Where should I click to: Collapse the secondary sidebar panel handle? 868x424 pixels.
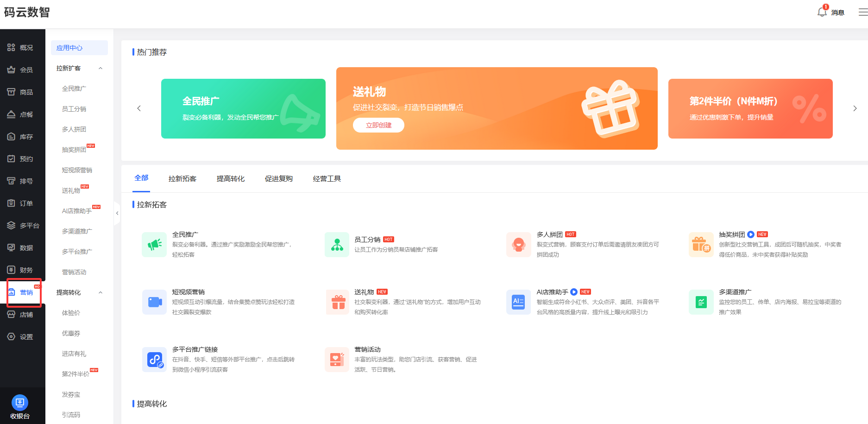pyautogui.click(x=117, y=213)
